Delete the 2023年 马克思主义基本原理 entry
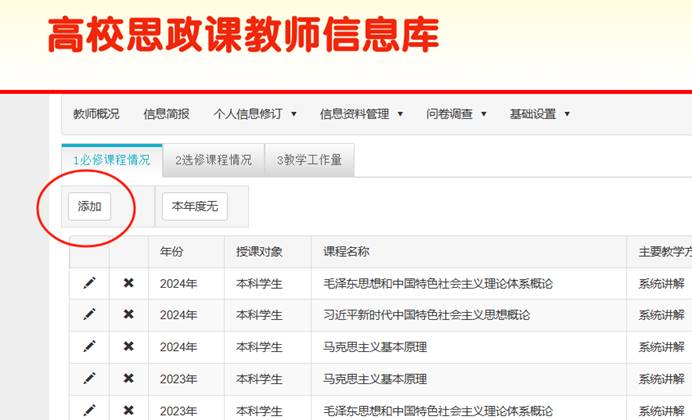Viewport: 692px width, 420px height. pos(128,378)
